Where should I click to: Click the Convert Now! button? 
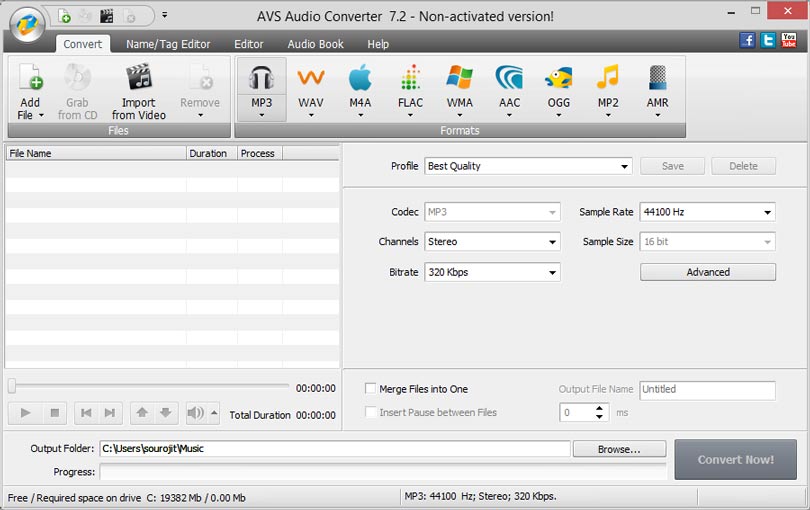(736, 459)
